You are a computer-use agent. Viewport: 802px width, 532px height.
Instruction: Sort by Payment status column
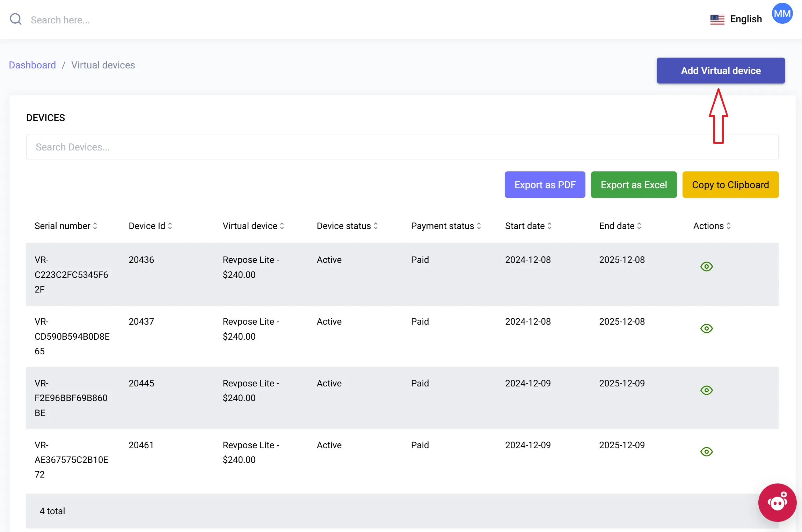tap(446, 226)
